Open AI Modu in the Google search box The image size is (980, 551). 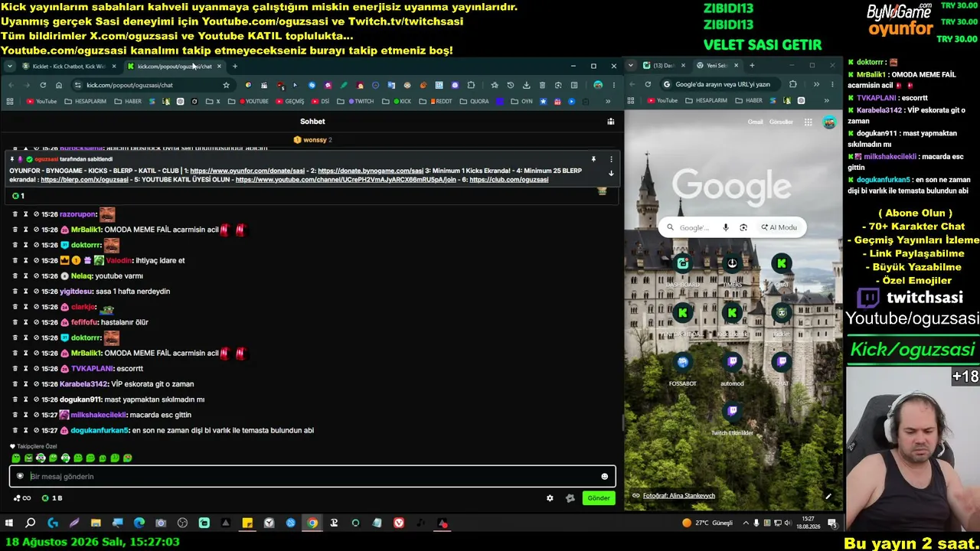pos(779,227)
